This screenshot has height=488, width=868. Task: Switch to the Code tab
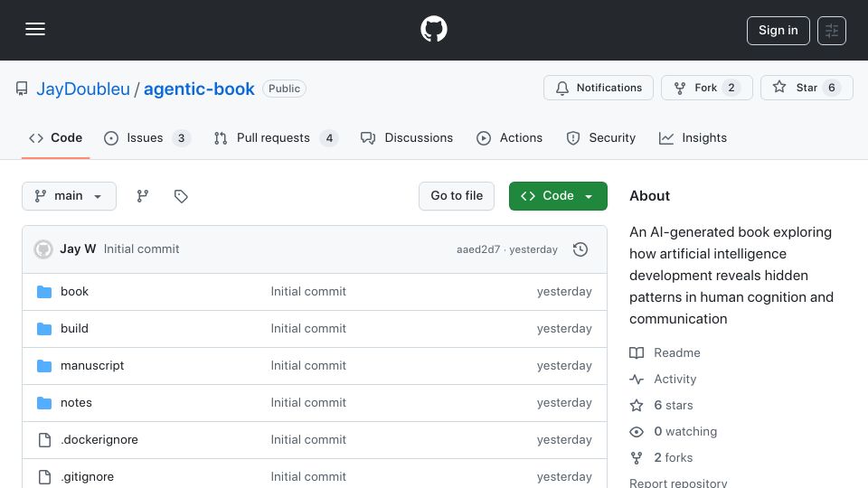coord(55,137)
